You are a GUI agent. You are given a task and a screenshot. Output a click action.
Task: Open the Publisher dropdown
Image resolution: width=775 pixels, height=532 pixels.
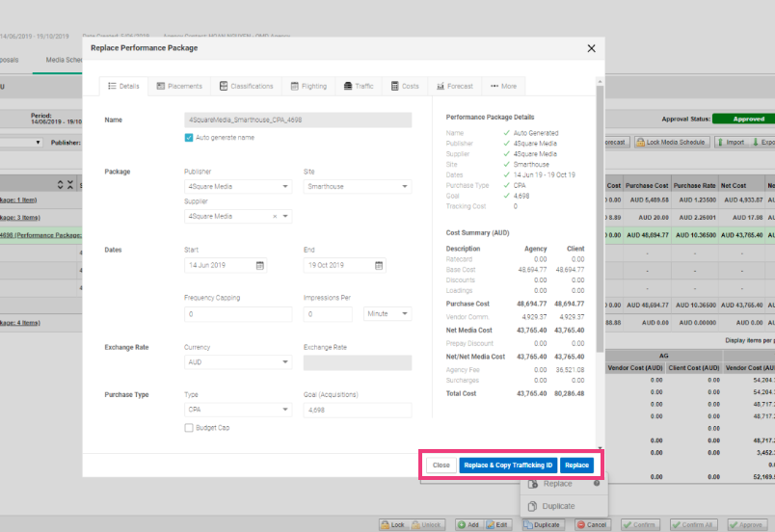tap(238, 187)
